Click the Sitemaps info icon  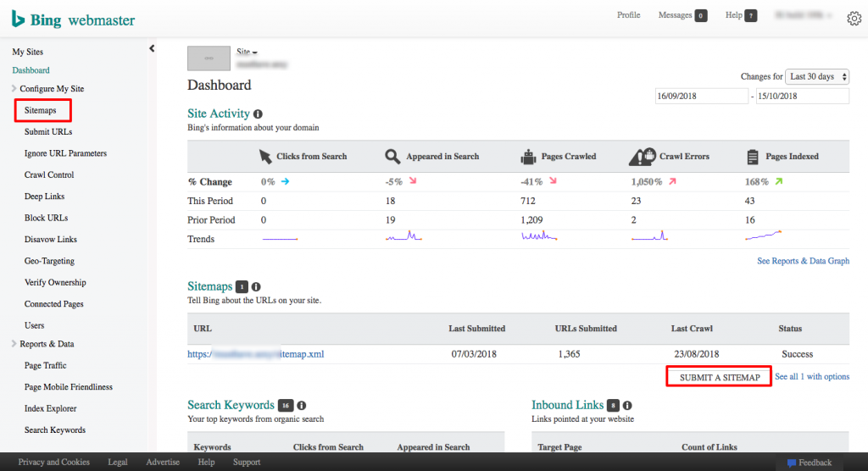[256, 287]
